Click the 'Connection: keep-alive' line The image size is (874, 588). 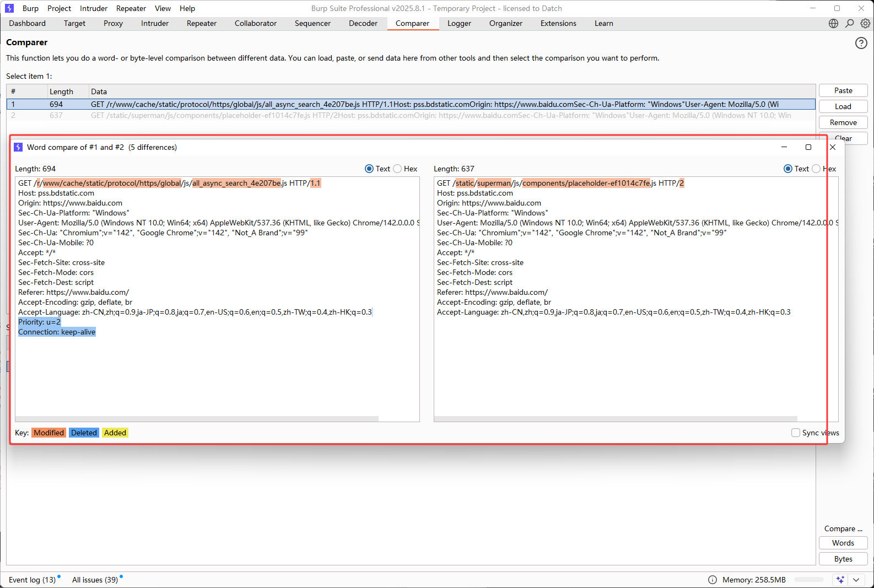click(x=57, y=332)
